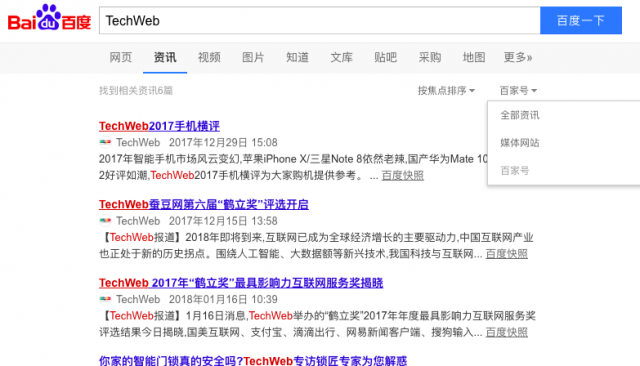Click the 找到相关资讯6篇 result count text
Screen dimensions: 640x366
tap(136, 91)
